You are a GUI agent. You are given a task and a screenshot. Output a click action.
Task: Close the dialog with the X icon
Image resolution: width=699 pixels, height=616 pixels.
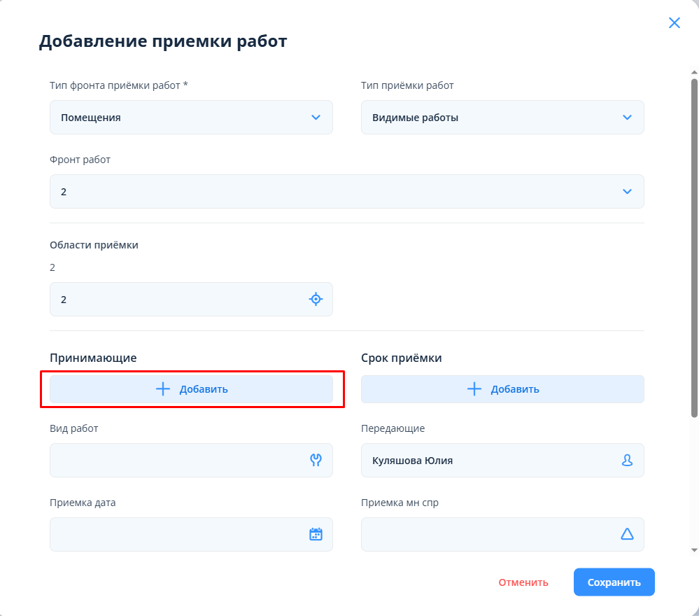point(675,22)
